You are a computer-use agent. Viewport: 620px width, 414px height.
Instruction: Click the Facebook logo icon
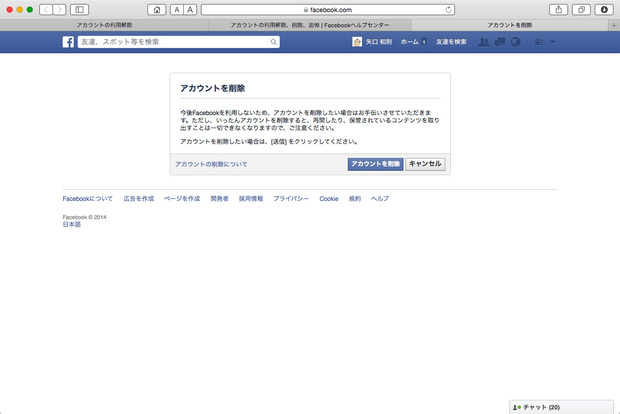click(68, 43)
